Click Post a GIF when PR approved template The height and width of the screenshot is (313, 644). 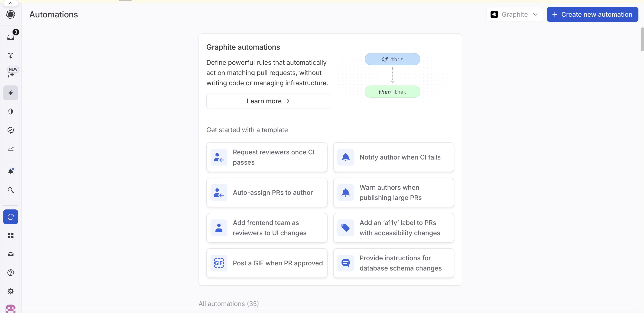pos(267,263)
